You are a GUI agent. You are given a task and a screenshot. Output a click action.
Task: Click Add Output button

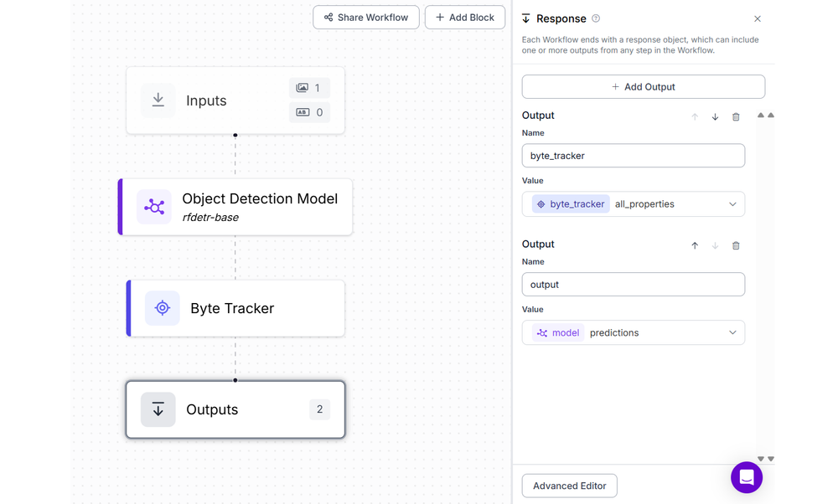[x=643, y=87]
